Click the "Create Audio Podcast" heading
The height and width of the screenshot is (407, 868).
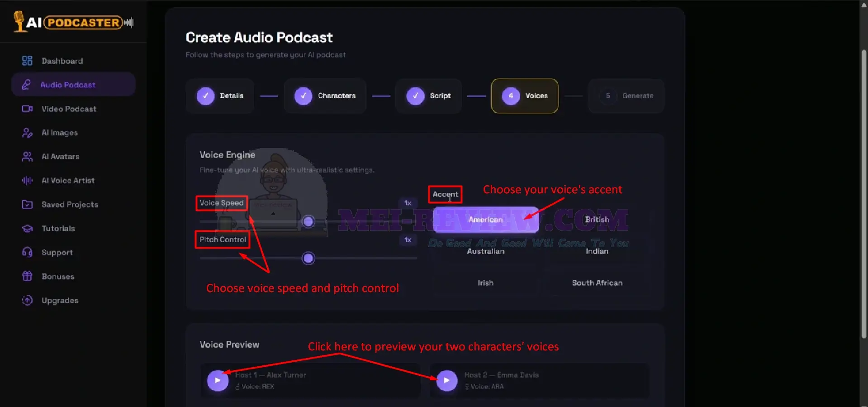[x=259, y=37]
